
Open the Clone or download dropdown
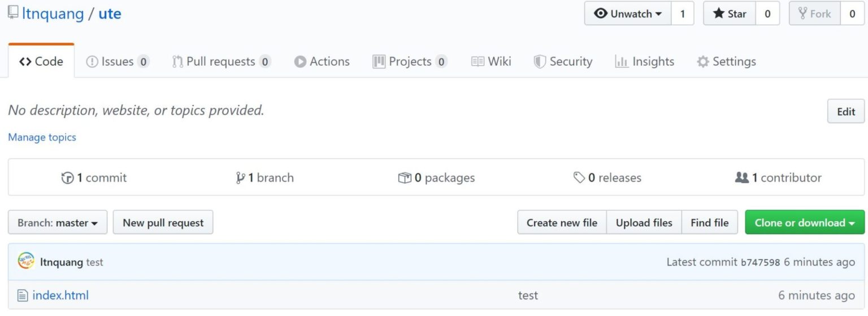click(x=804, y=223)
